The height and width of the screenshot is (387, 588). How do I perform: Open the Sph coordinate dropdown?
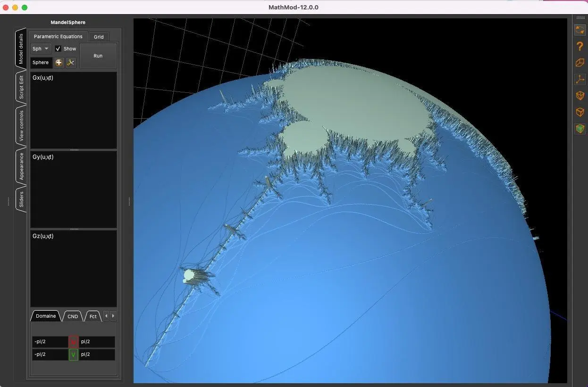pyautogui.click(x=40, y=48)
